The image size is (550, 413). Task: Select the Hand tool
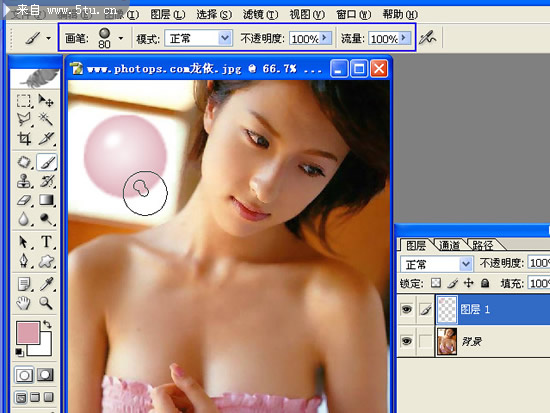tap(24, 302)
